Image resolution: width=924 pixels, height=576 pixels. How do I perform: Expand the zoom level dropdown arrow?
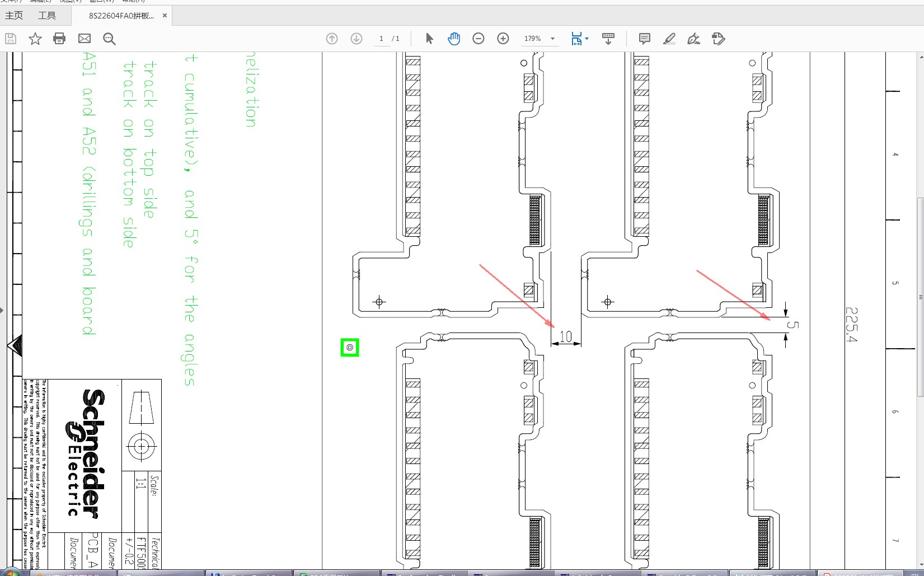[x=553, y=39]
